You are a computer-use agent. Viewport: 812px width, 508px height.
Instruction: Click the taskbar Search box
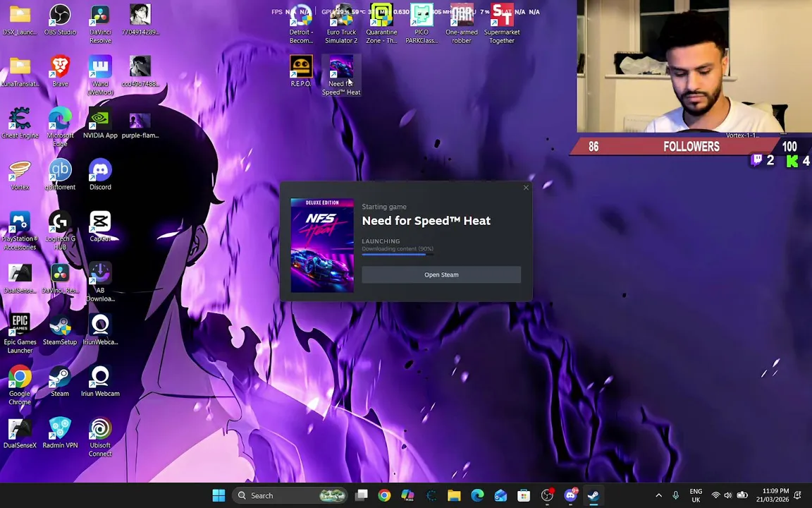[290, 495]
